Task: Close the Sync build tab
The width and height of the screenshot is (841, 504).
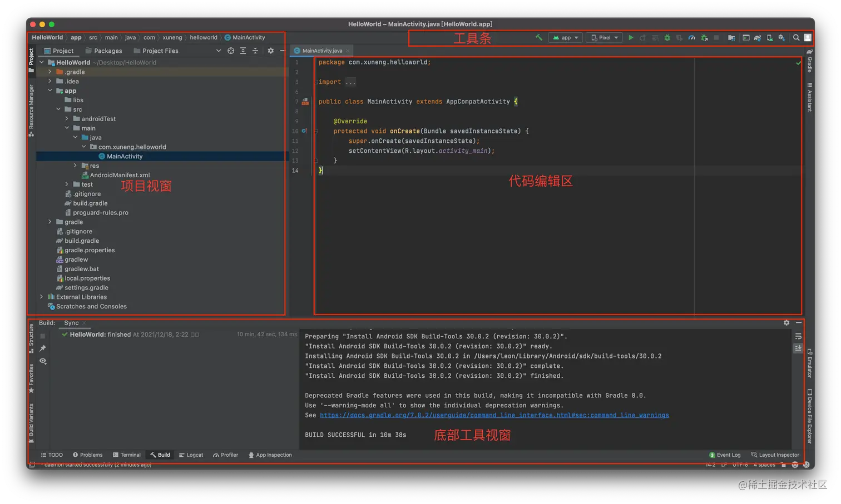Action: pyautogui.click(x=84, y=323)
